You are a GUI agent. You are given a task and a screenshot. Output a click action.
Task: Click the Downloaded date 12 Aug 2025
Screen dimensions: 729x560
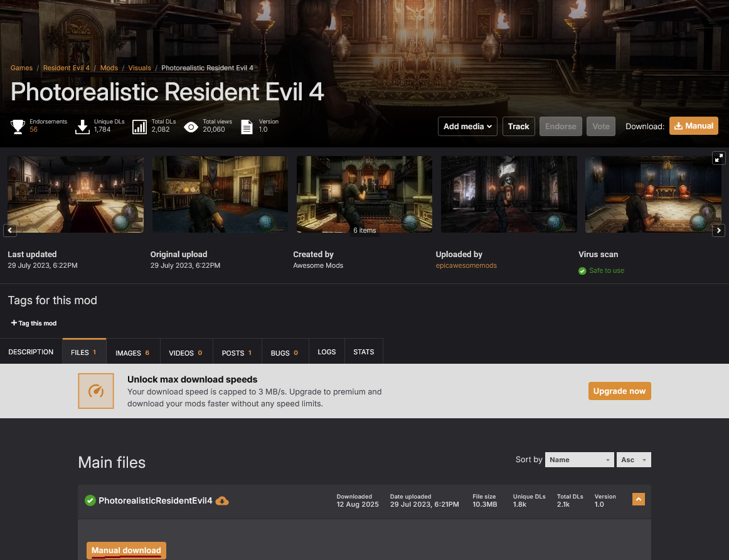tap(358, 504)
